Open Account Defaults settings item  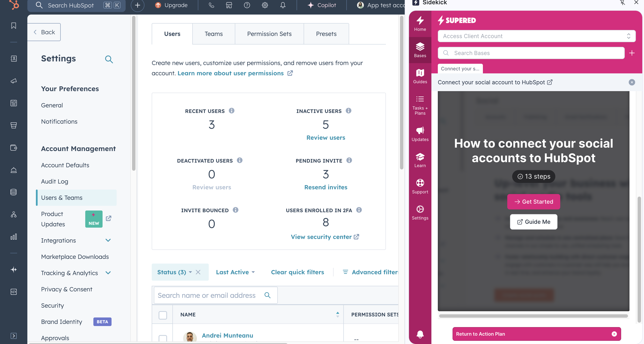coord(65,165)
